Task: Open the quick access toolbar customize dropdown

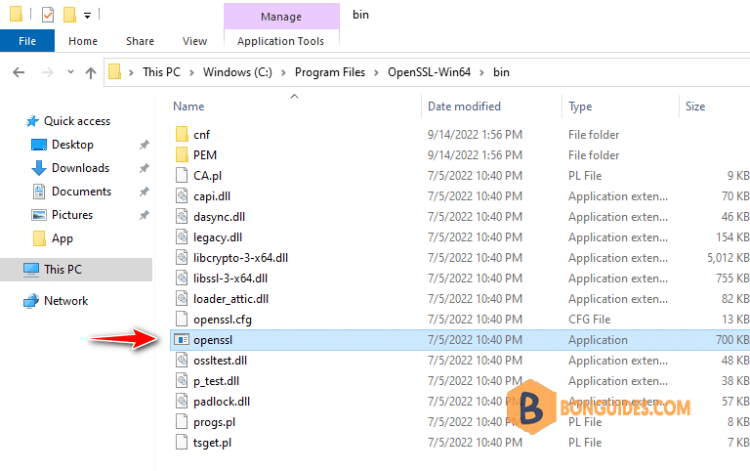Action: pyautogui.click(x=88, y=16)
